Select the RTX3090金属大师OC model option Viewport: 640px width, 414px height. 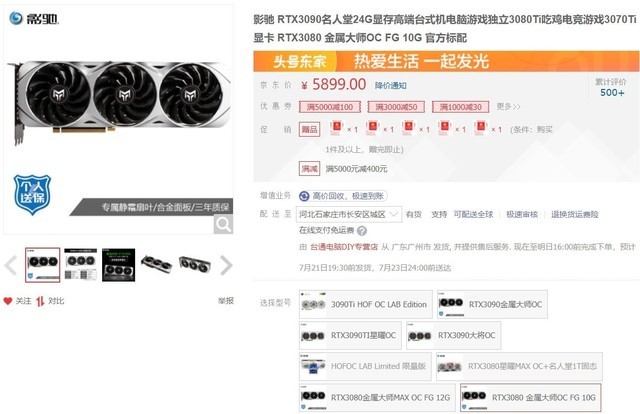coord(492,304)
